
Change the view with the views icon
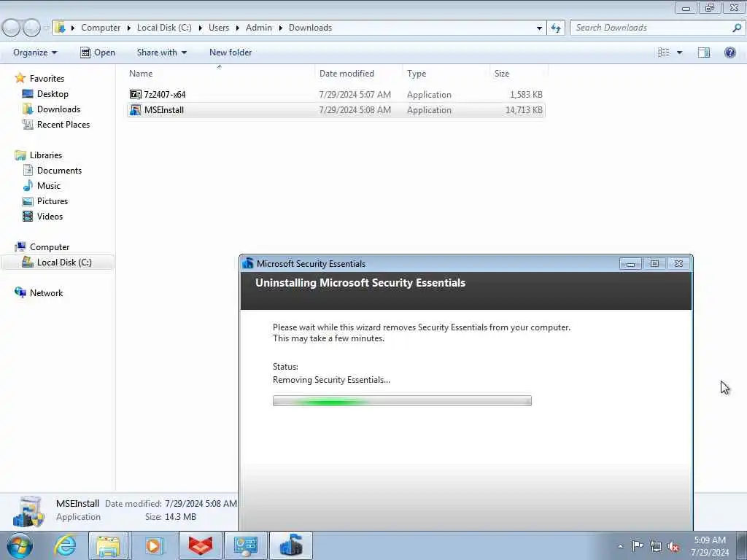click(664, 52)
